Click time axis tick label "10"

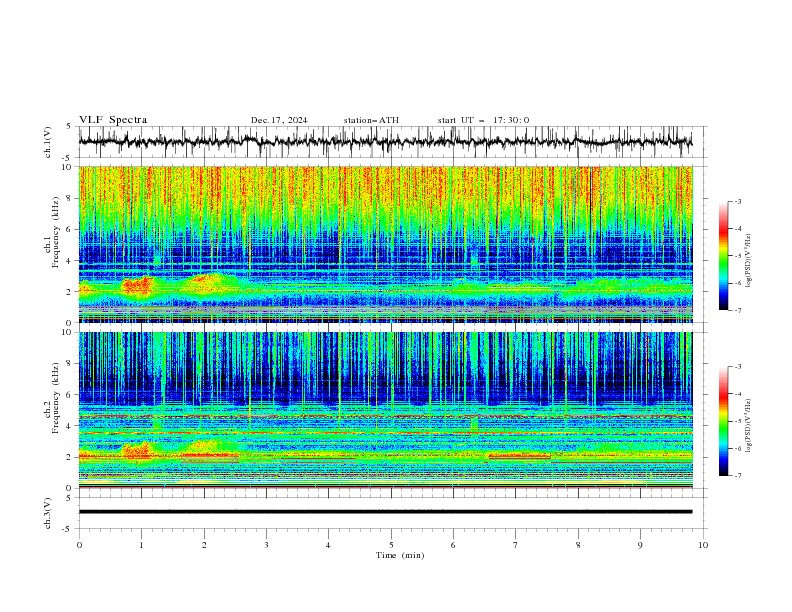[x=703, y=545]
